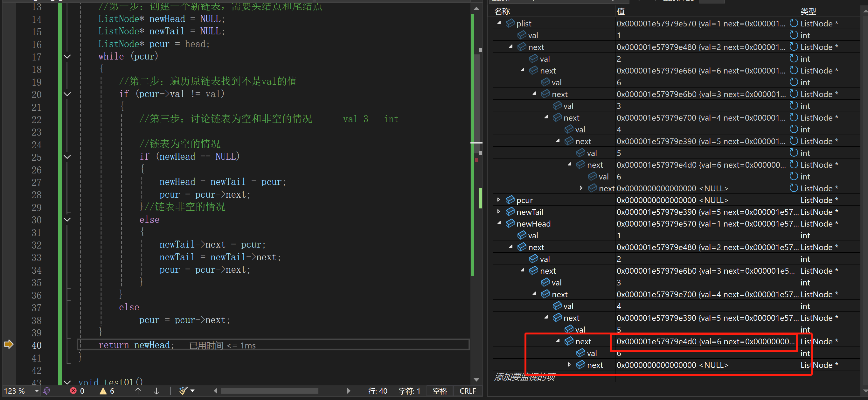The height and width of the screenshot is (400, 868).
Task: Click the IntelliCode health indicator icon
Action: pyautogui.click(x=47, y=391)
